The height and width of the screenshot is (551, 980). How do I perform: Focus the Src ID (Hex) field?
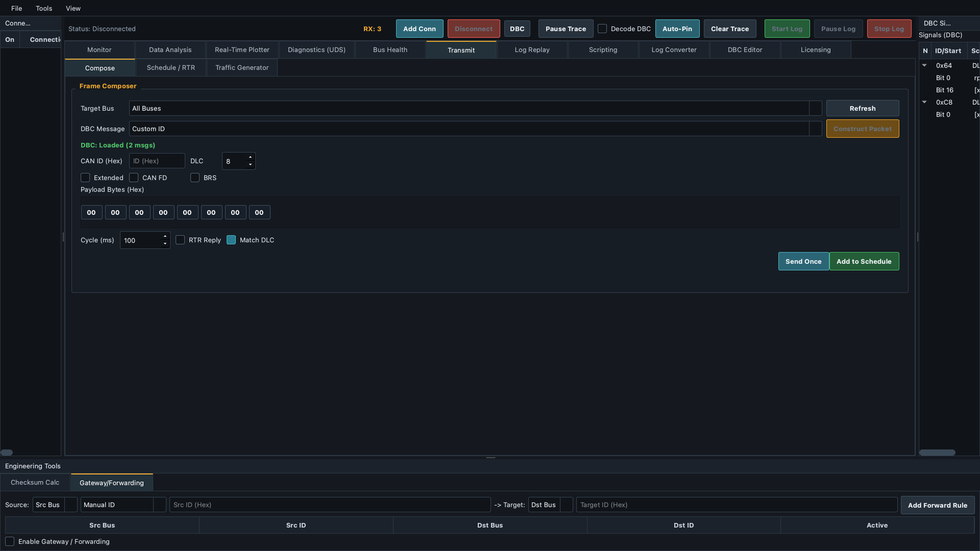330,505
